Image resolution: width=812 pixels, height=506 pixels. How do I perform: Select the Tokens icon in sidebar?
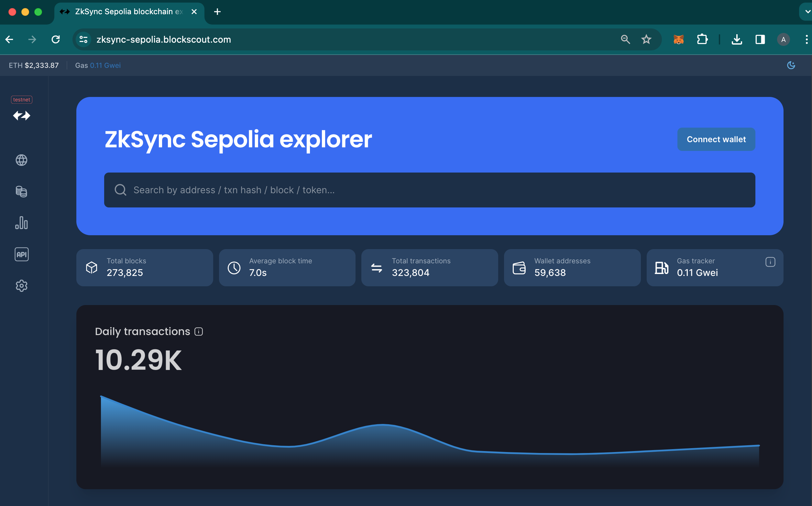click(21, 191)
